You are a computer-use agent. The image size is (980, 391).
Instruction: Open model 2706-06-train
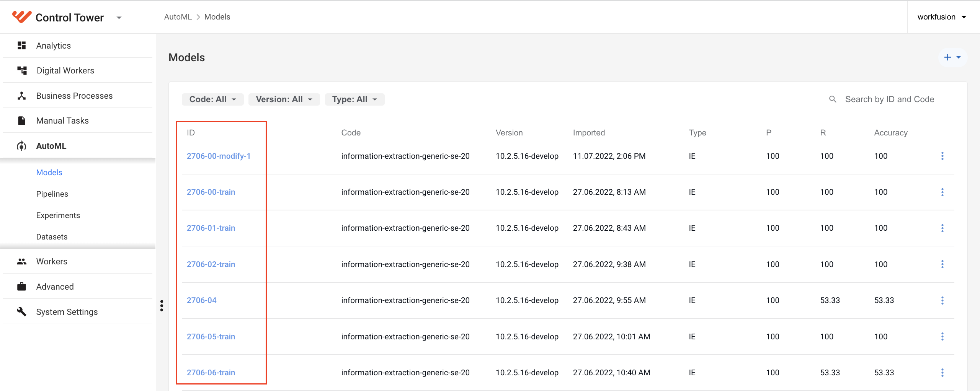(211, 372)
